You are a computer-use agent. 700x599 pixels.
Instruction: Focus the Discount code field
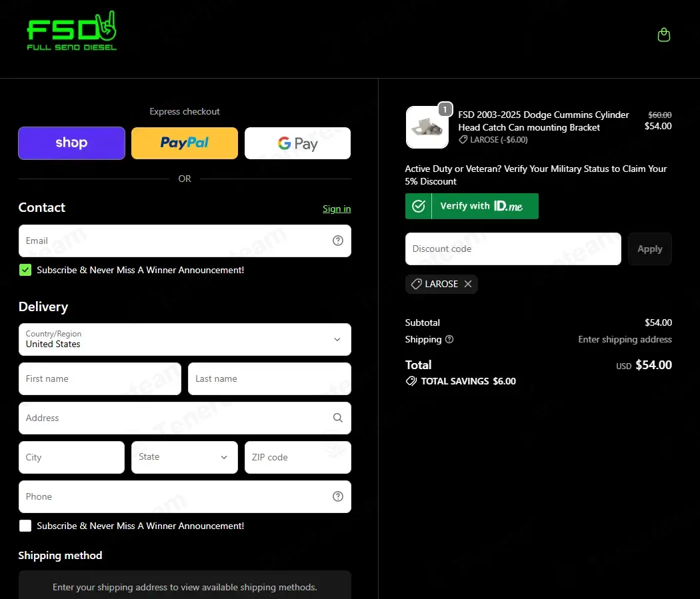coord(513,249)
